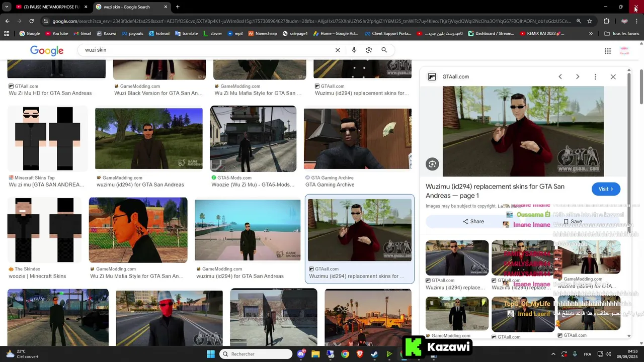Click the Rechercher taskbar search box
Image resolution: width=644 pixels, height=362 pixels.
(257, 354)
